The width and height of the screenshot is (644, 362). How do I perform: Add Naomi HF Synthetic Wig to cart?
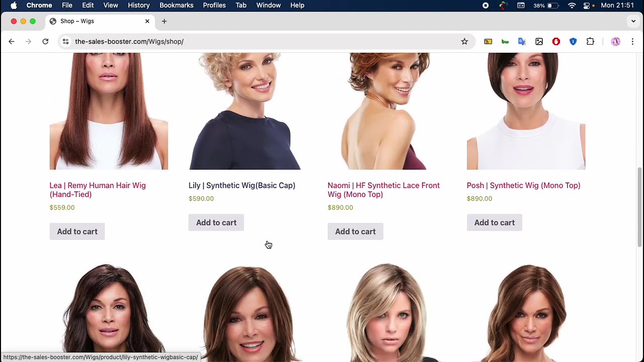[x=355, y=231]
